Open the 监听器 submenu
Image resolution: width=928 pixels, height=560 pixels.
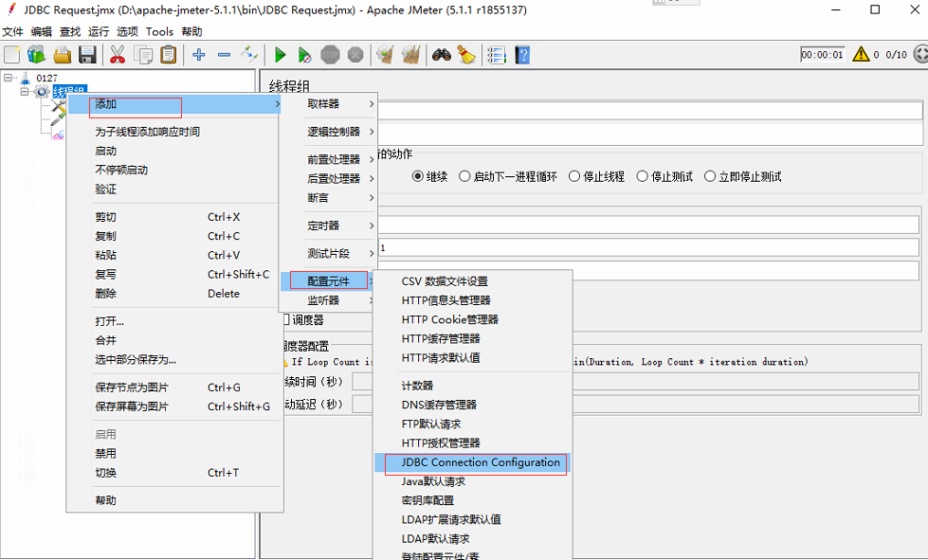coord(322,298)
